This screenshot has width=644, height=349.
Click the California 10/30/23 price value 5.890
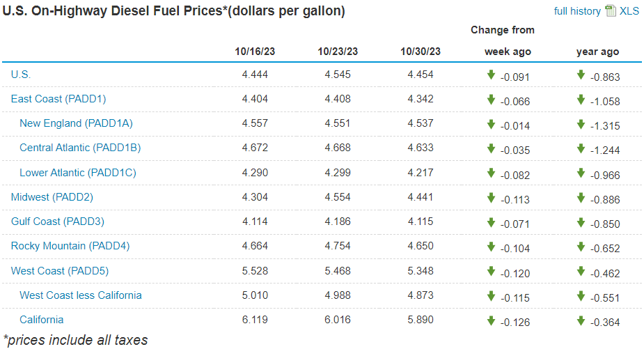[421, 320]
